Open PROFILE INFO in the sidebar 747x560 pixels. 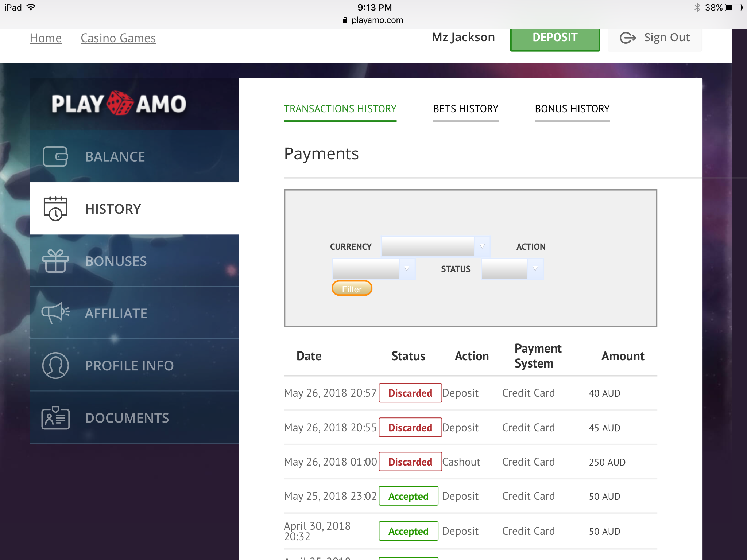[x=134, y=365]
